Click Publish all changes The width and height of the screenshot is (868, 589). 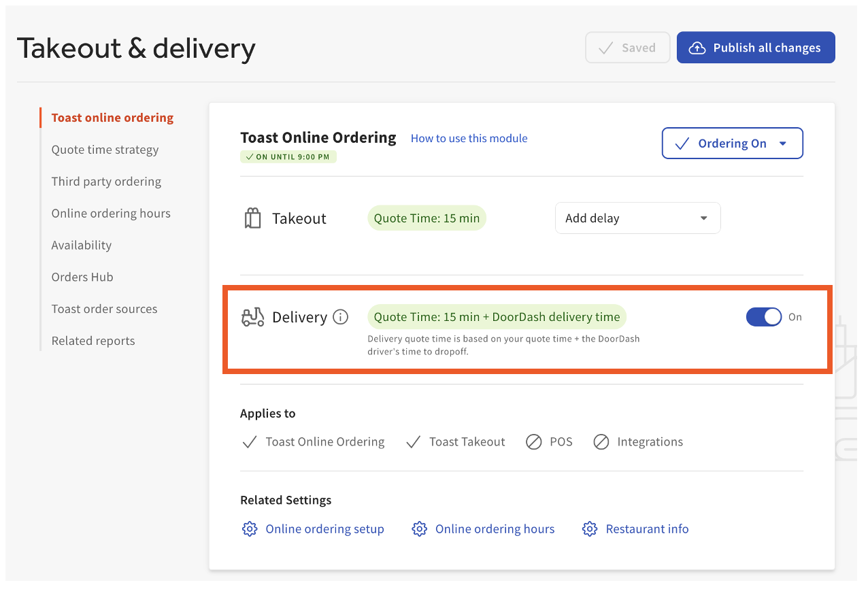tap(756, 48)
